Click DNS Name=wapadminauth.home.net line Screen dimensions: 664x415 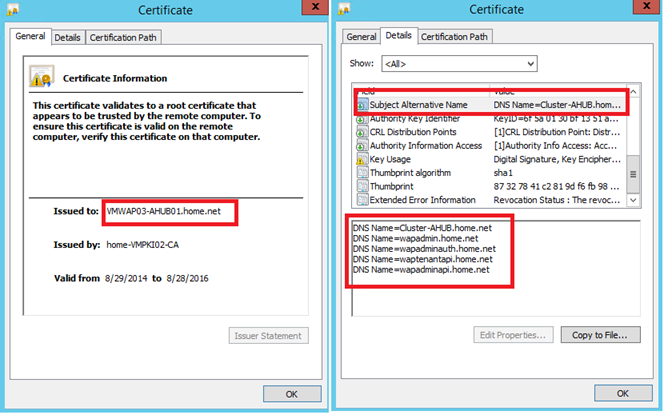(424, 249)
